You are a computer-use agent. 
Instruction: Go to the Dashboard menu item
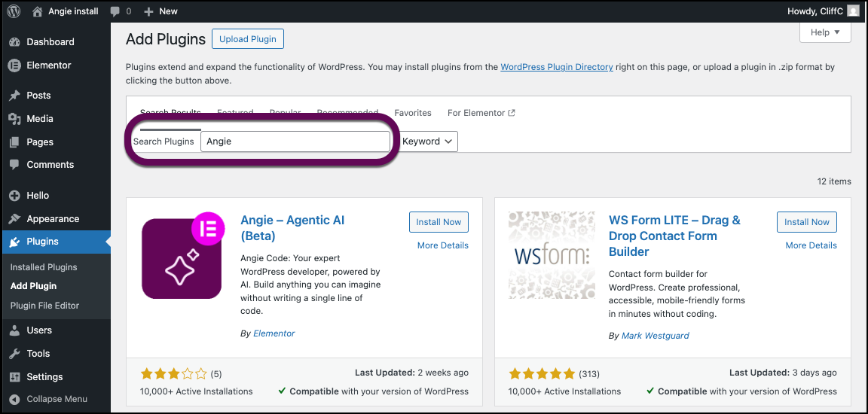tap(50, 42)
